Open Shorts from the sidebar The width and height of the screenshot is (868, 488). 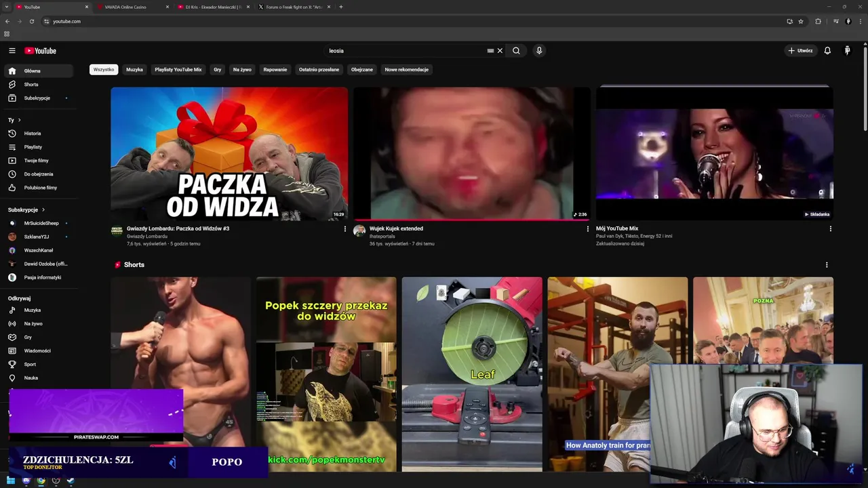(39, 85)
